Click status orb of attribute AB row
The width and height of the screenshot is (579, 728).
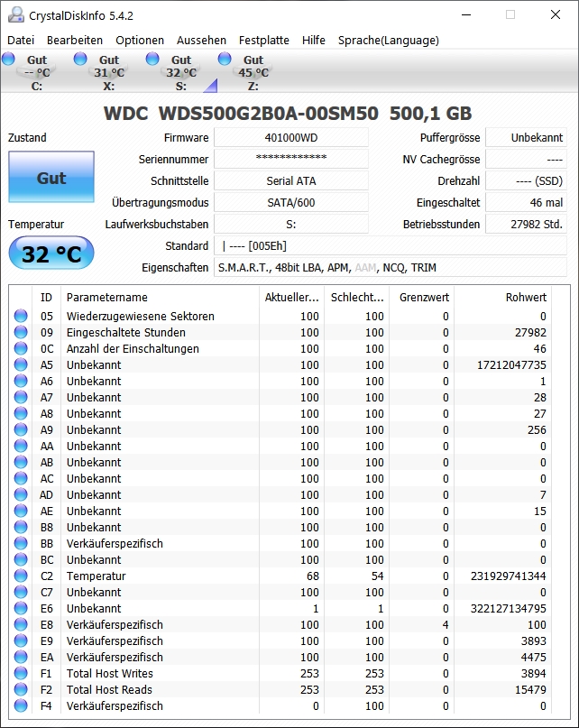pos(21,462)
